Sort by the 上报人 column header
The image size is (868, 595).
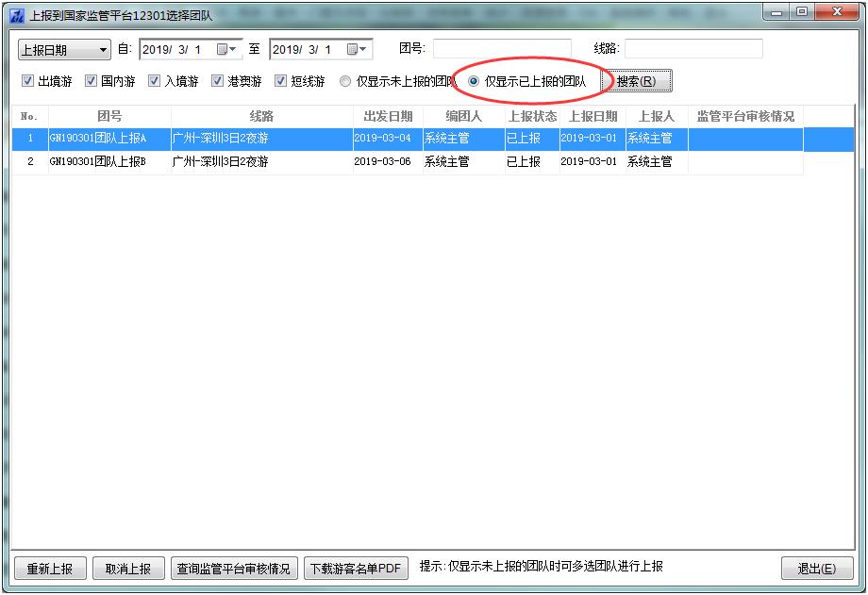point(657,116)
